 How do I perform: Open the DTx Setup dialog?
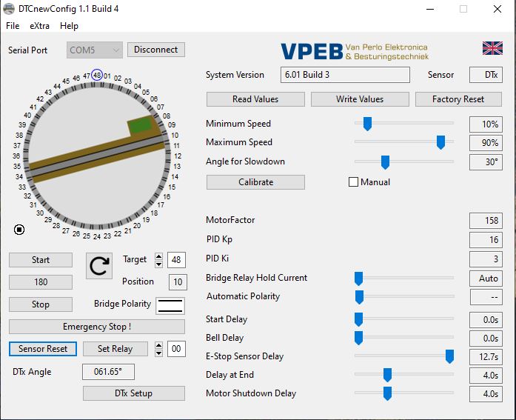tap(133, 393)
